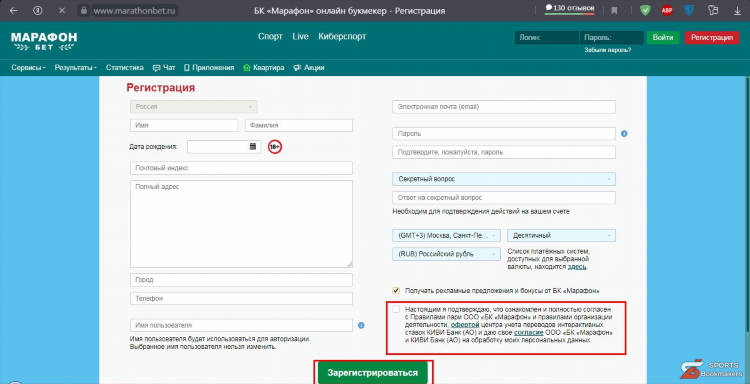Click the green Войти button
Screen dimensions: 750x384
(x=663, y=38)
